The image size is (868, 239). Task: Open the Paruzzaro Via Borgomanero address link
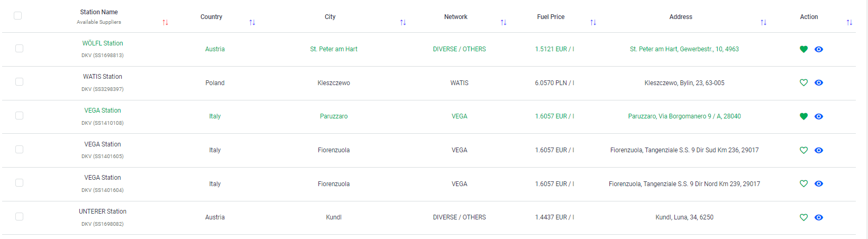click(684, 116)
